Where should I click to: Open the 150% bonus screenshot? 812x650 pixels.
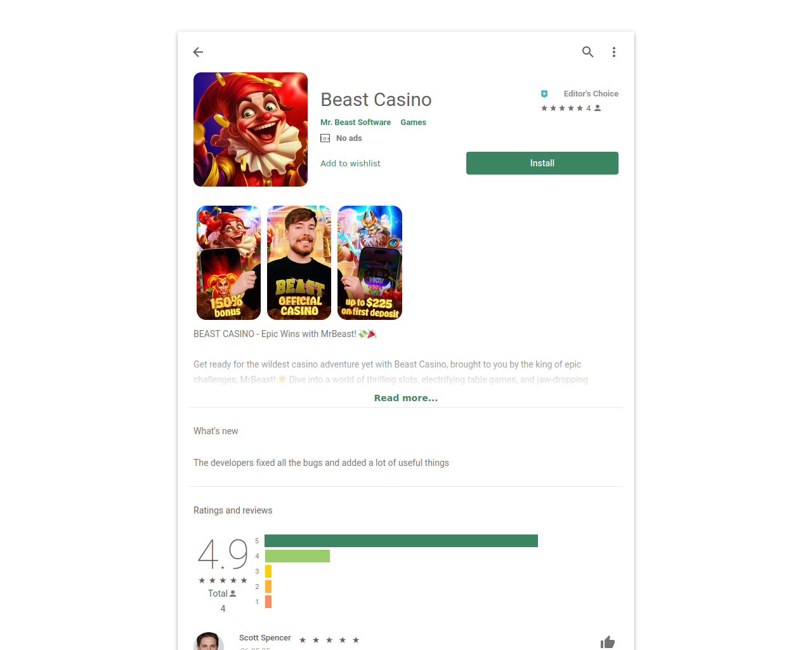[x=228, y=263]
